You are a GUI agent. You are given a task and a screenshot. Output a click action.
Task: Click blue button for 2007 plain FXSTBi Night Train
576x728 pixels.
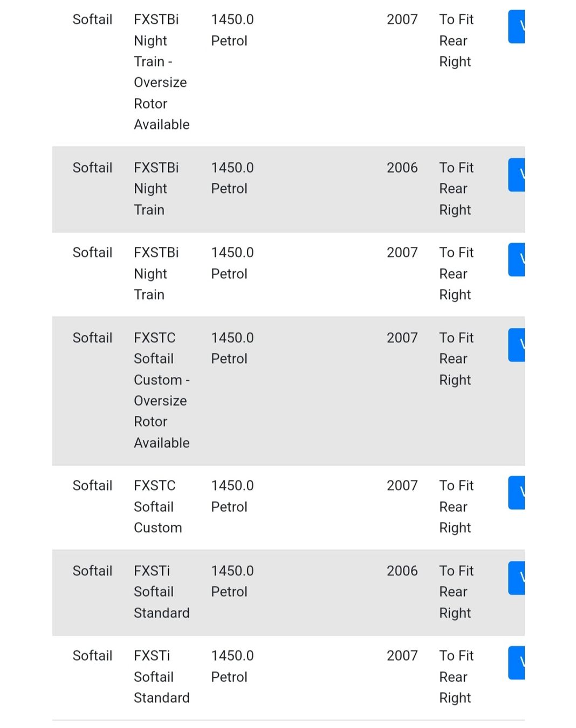(517, 259)
